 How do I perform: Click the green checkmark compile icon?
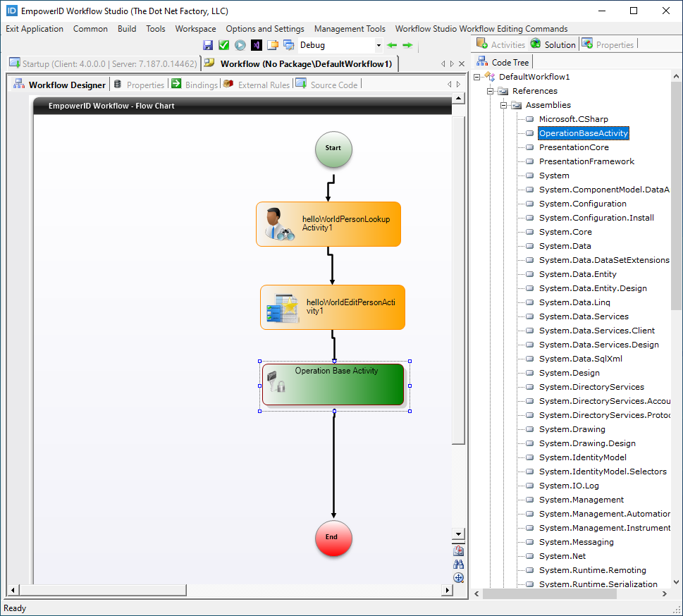[x=224, y=45]
